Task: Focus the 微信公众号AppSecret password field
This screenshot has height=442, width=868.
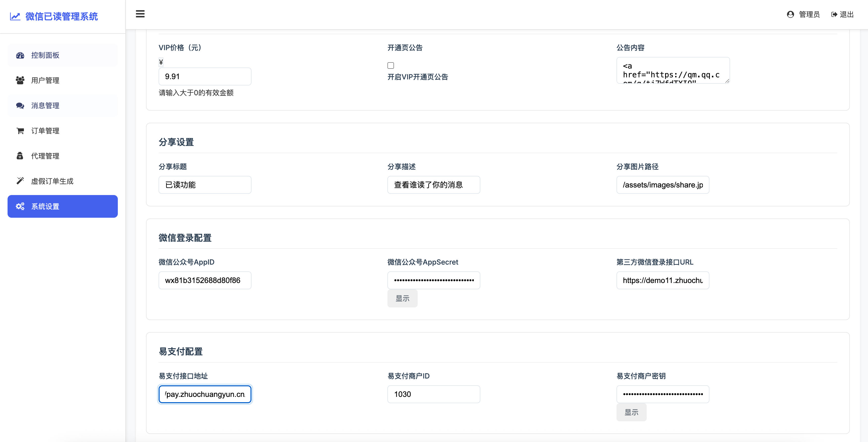Action: pos(434,280)
